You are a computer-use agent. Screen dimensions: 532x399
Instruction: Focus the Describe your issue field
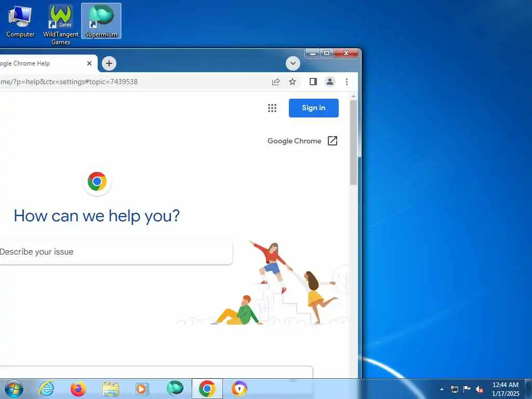click(115, 252)
